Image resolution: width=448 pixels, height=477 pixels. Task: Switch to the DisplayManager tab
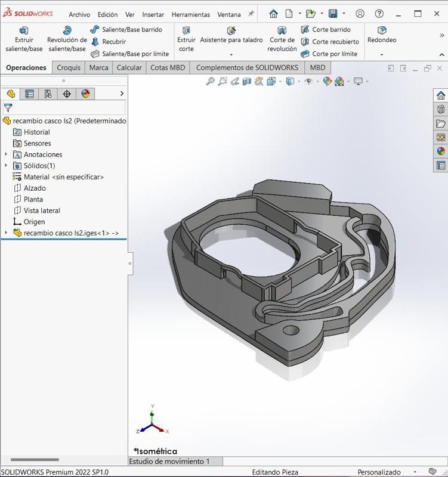(x=85, y=94)
